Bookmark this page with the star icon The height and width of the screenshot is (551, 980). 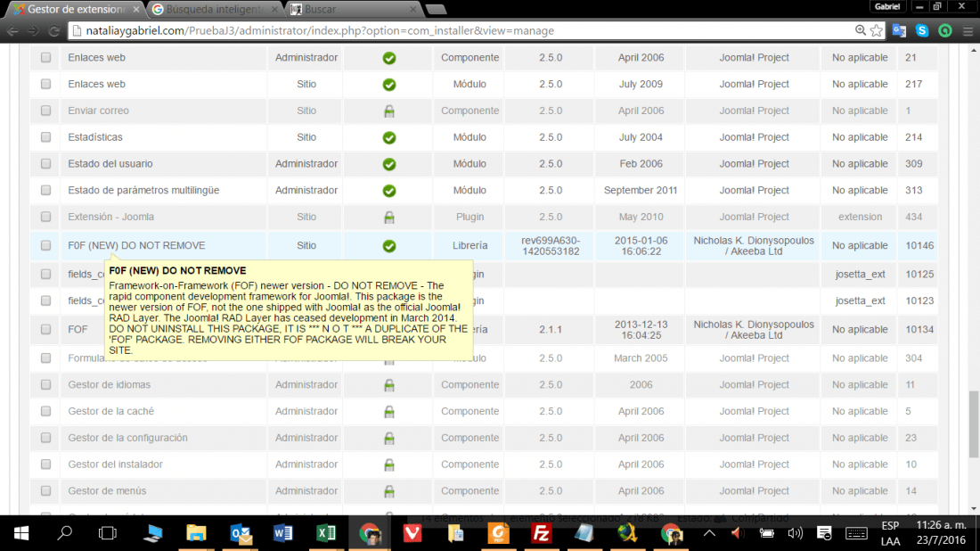pos(877,30)
